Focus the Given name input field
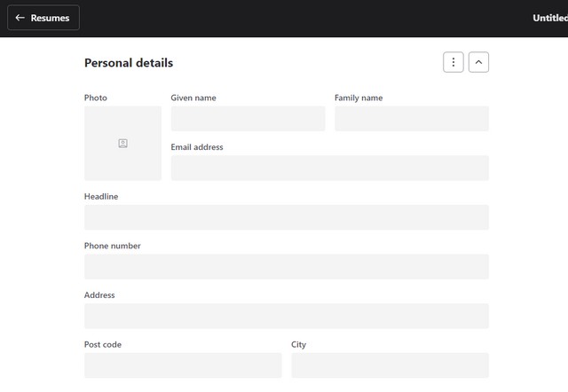568x392 pixels. coord(248,119)
